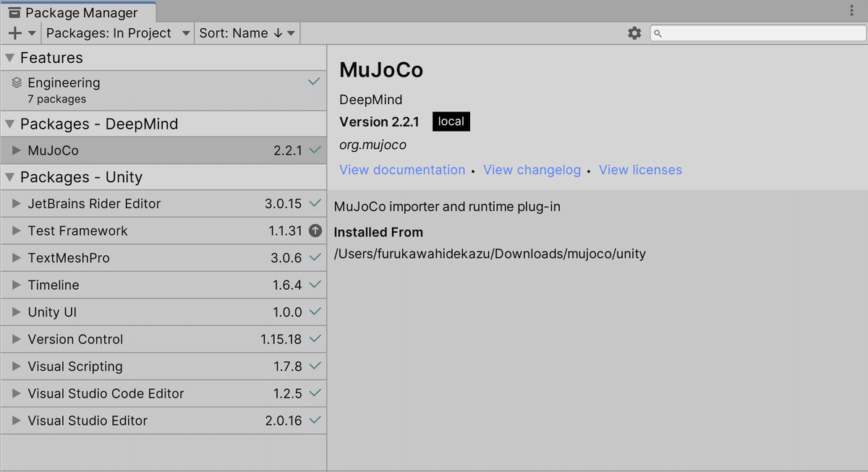Click the advanced settings gear icon
The image size is (868, 472).
[634, 33]
